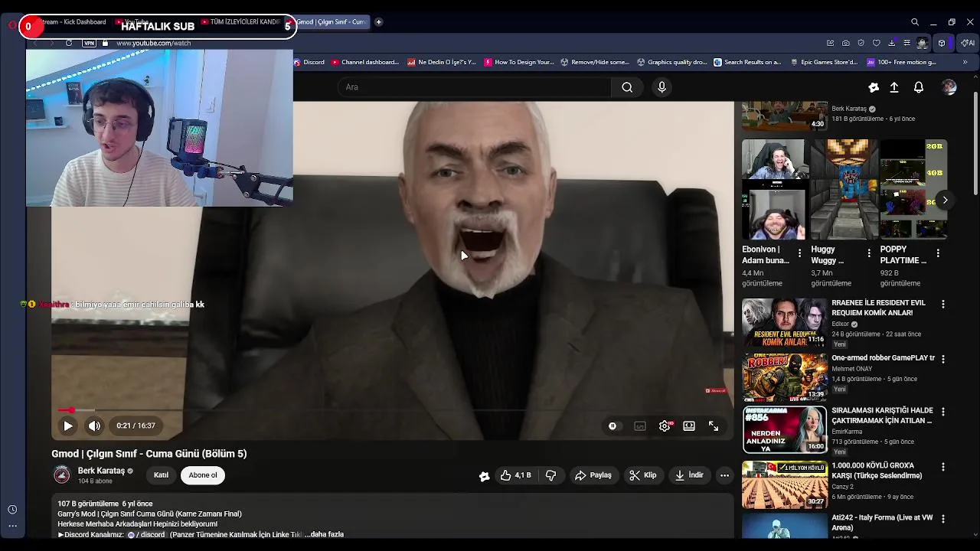Open the Graphics quality dro... bookmark
The image size is (980, 551).
point(672,62)
